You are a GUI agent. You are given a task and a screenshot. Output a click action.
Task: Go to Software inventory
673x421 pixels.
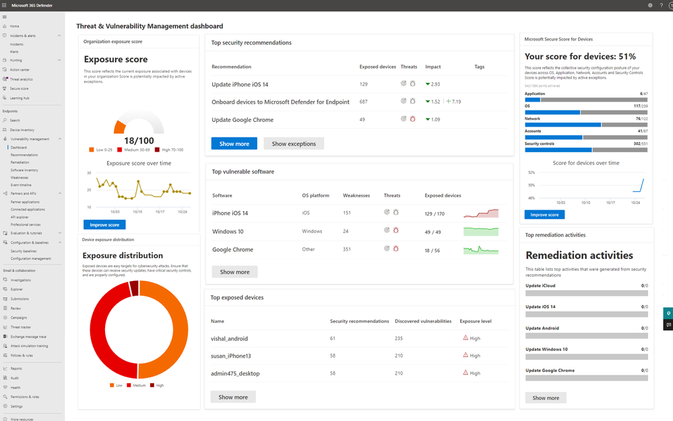click(24, 170)
